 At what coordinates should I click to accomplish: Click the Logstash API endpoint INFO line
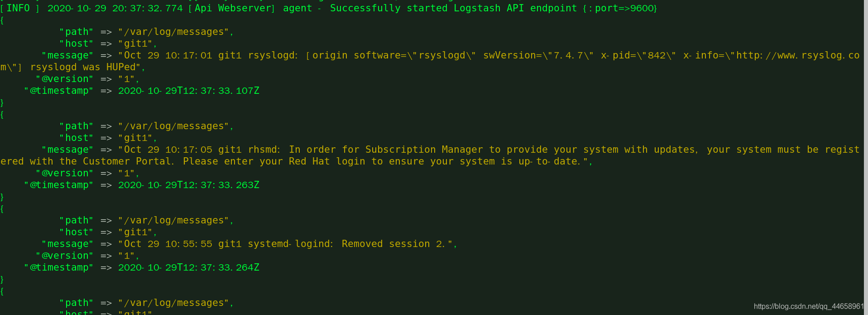(329, 8)
